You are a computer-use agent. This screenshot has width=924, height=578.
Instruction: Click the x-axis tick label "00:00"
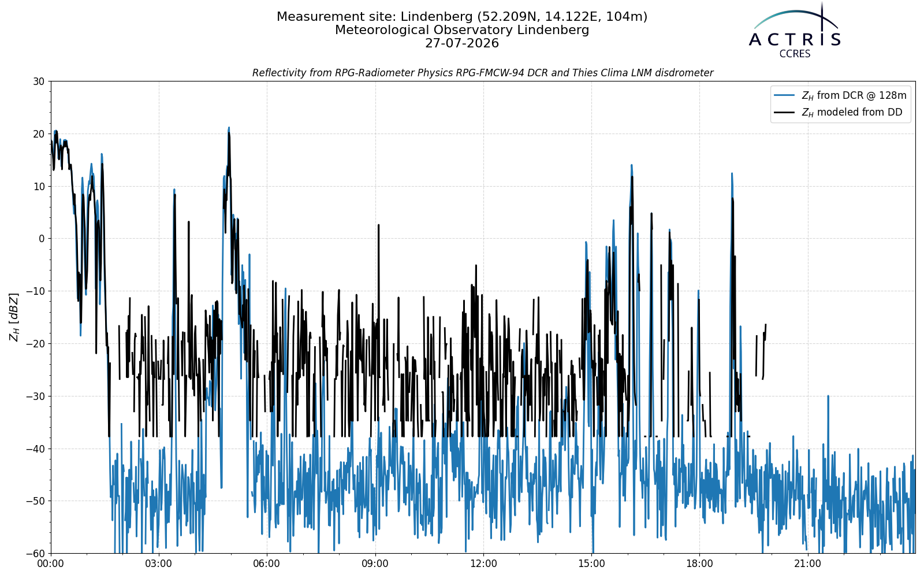[x=51, y=564]
